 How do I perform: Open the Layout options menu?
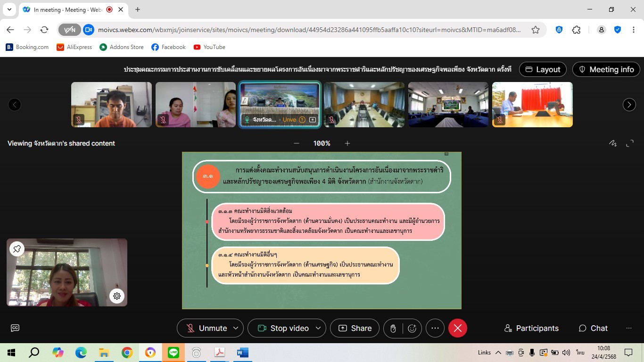[543, 69]
